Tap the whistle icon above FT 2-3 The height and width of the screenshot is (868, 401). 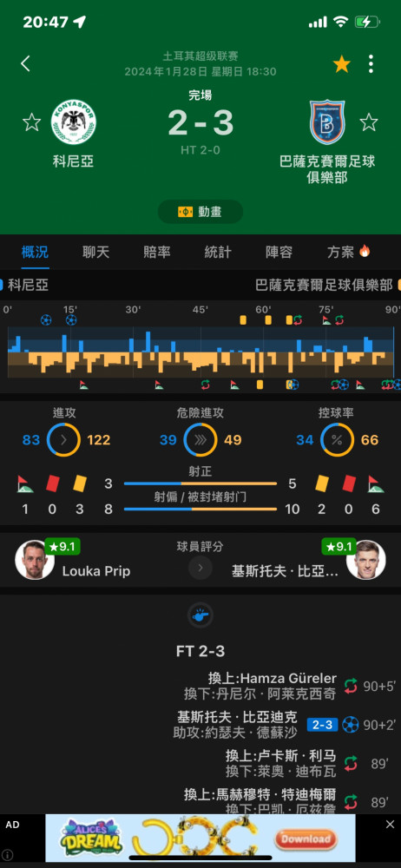pos(200,615)
